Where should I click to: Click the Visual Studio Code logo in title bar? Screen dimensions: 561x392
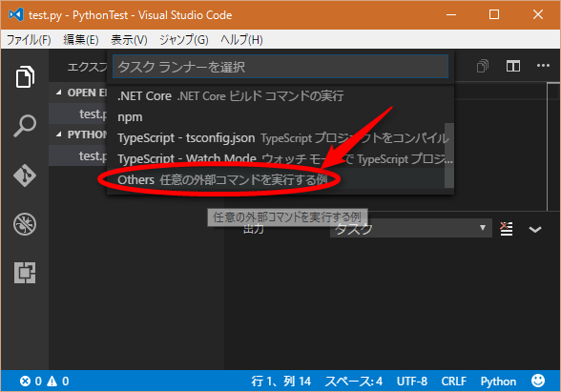(x=16, y=14)
